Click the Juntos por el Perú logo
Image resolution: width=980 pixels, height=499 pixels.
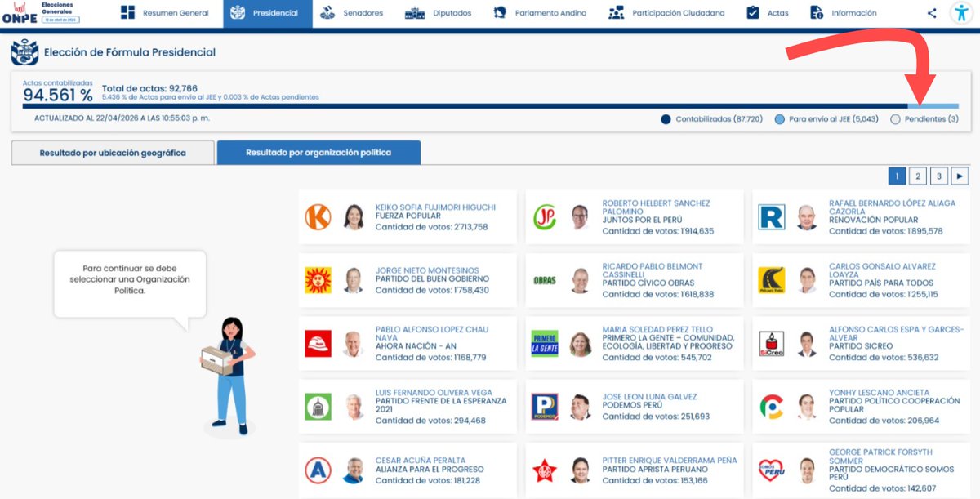click(545, 217)
